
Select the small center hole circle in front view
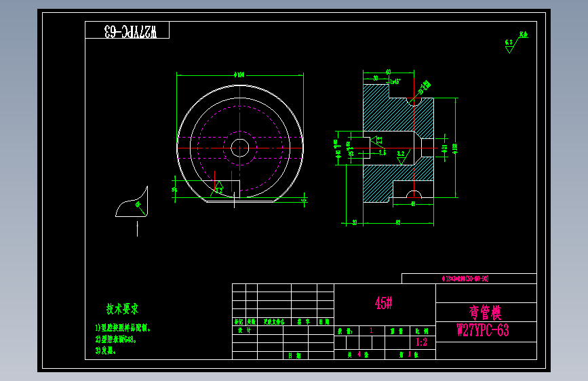240,148
